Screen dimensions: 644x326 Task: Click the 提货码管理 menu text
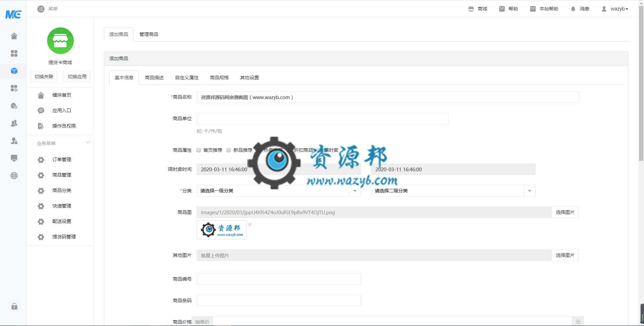tap(64, 237)
